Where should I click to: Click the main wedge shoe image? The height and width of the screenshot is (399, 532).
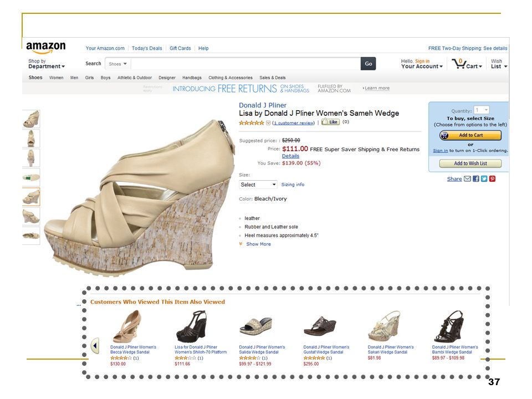[x=139, y=198]
